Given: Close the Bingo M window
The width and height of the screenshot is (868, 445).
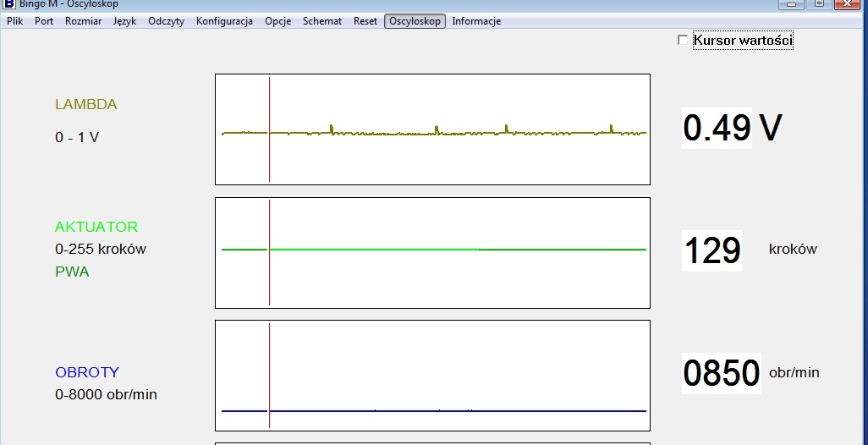Looking at the screenshot, I should tap(848, 4).
